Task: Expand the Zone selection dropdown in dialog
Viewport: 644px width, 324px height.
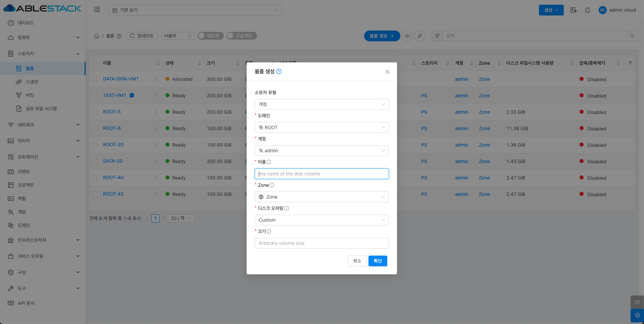Action: pyautogui.click(x=321, y=197)
